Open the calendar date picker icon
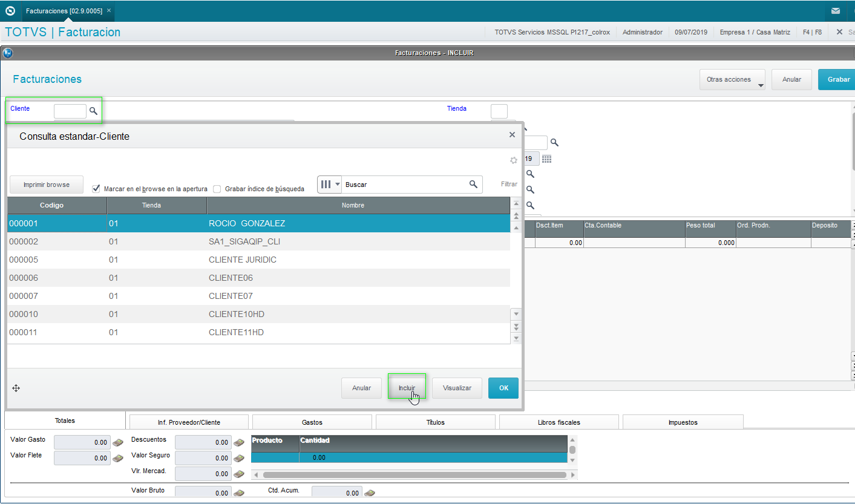Image resolution: width=855 pixels, height=504 pixels. pos(546,159)
